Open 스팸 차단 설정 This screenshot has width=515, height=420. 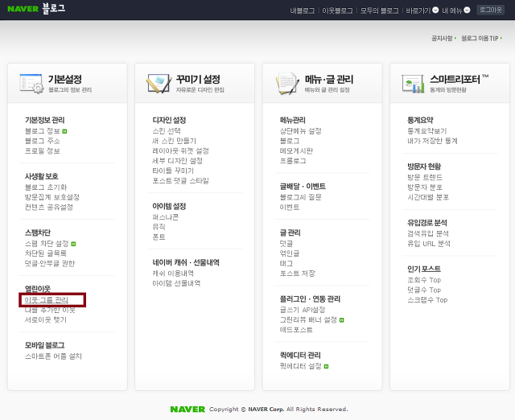tap(47, 244)
